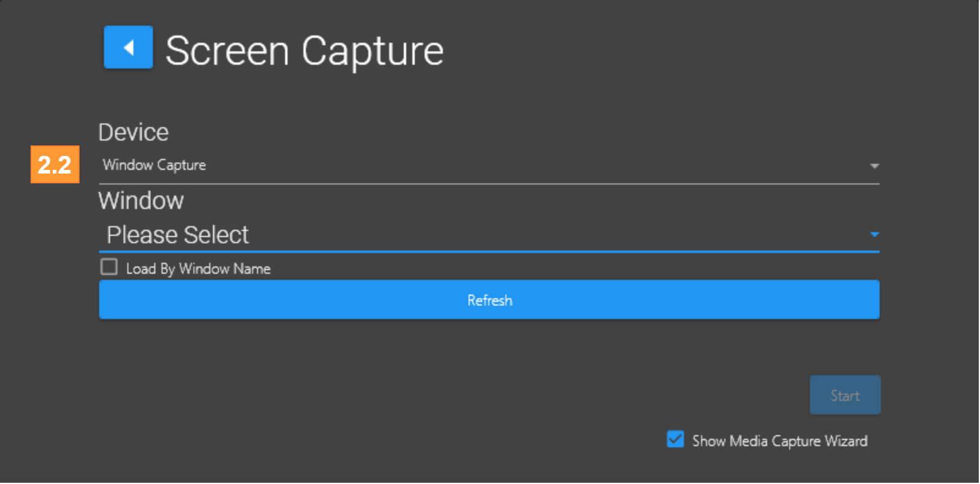980x484 pixels.
Task: Click the Device section label
Action: 133,132
